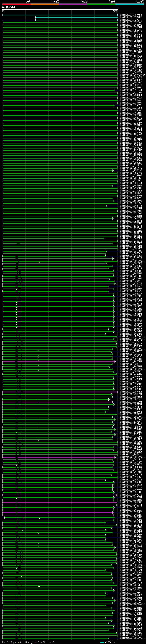Select the UniRef100_Q1VSG9 label
146x644 pixels.
tap(131, 593)
